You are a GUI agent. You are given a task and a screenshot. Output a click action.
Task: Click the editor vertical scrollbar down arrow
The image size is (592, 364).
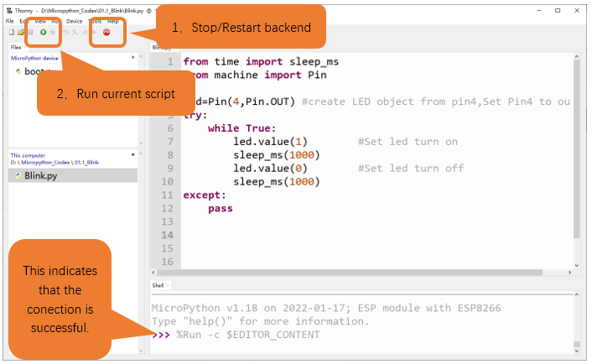tap(577, 265)
